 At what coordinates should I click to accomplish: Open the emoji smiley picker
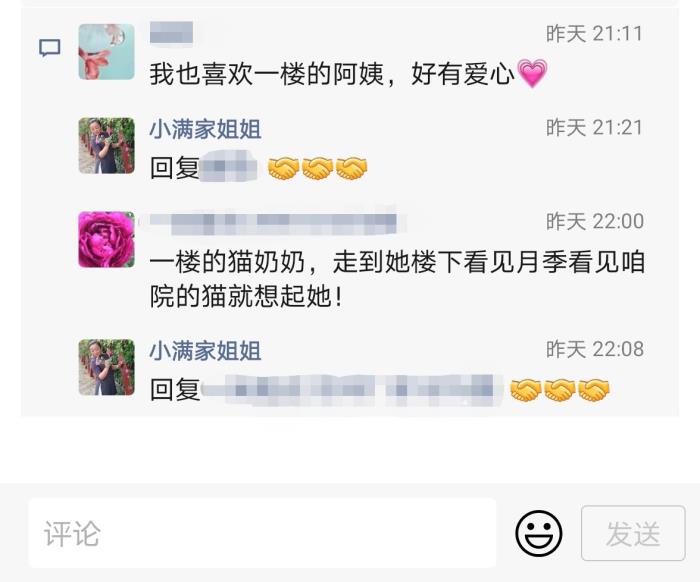click(538, 533)
